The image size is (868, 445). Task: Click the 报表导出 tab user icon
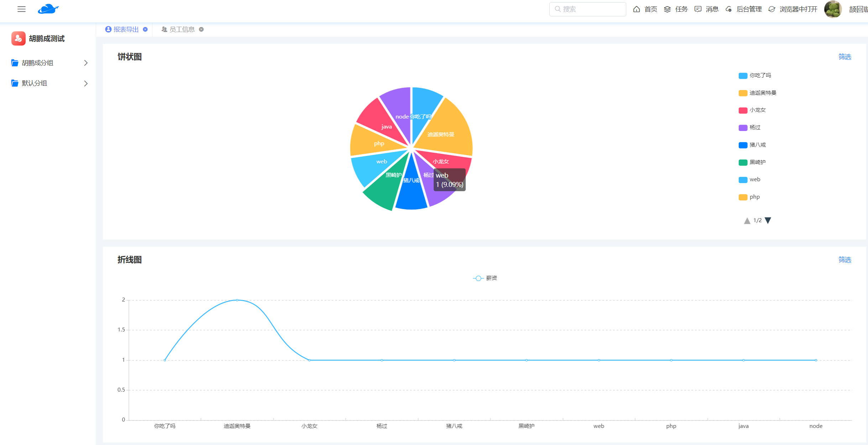[108, 29]
